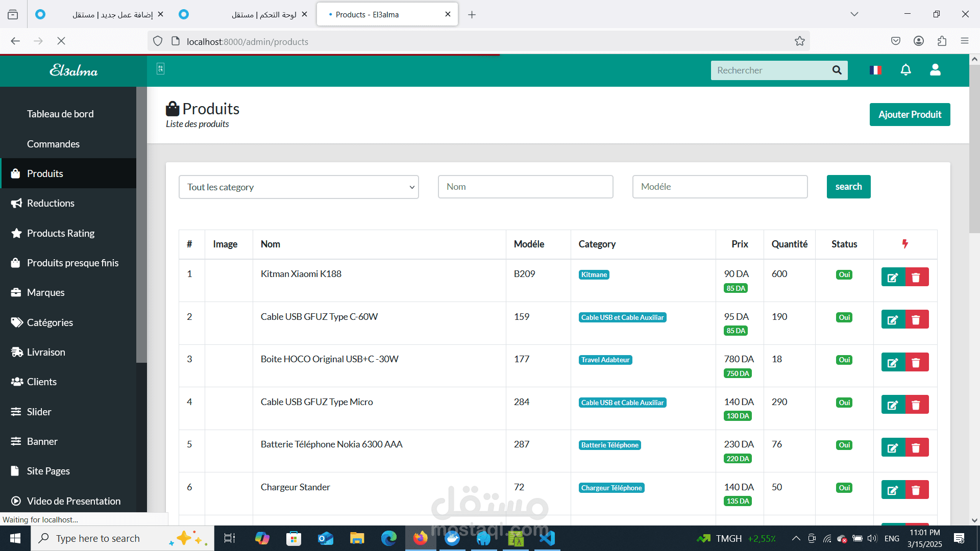This screenshot has width=980, height=551.
Task: Click the green search button
Action: coord(848,187)
